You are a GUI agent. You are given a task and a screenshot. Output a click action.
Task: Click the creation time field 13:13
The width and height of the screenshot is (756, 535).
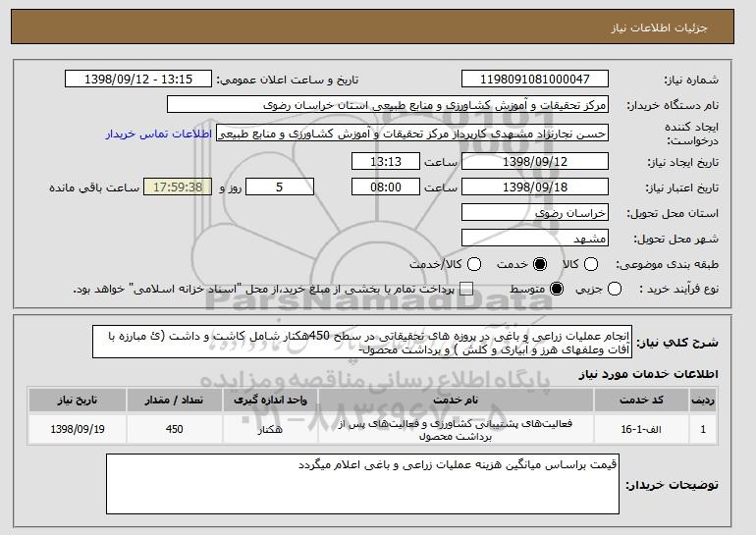tap(386, 161)
